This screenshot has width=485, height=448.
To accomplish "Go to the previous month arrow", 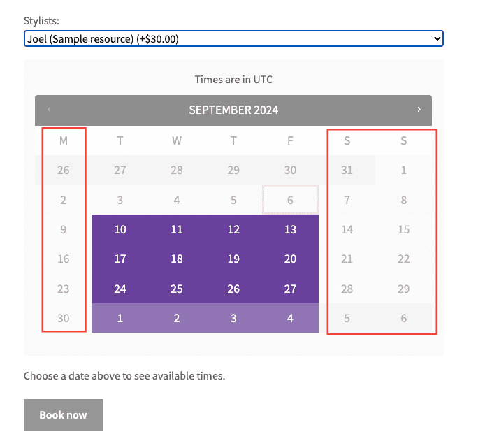I will click(x=49, y=110).
